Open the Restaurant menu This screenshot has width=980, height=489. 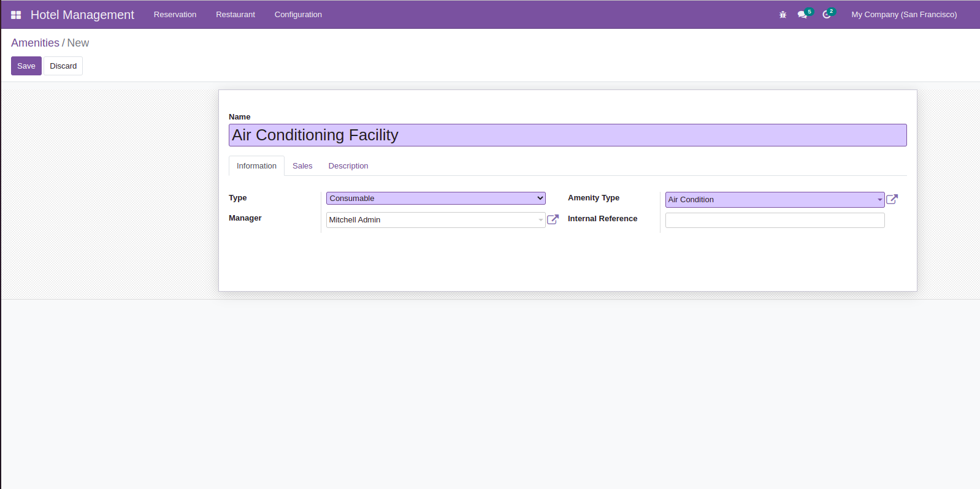235,15
